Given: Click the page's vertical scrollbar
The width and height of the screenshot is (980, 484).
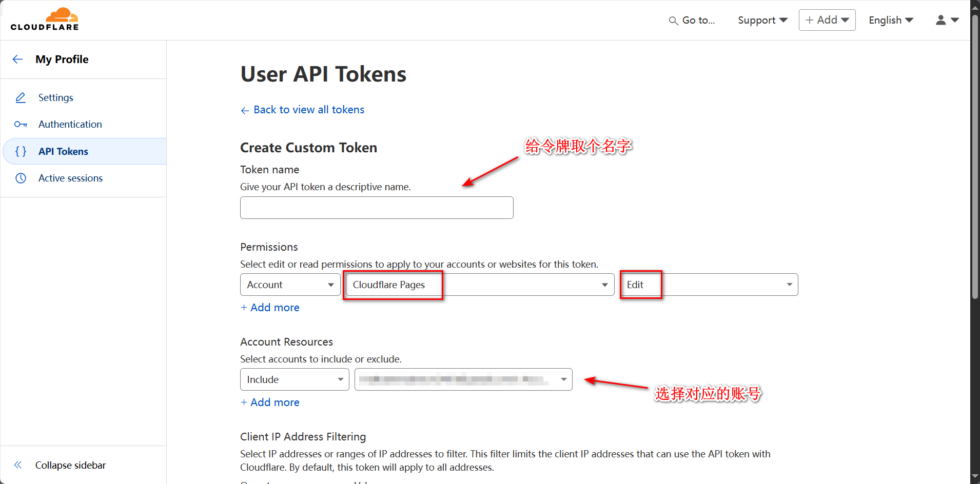Looking at the screenshot, I should (x=975, y=154).
